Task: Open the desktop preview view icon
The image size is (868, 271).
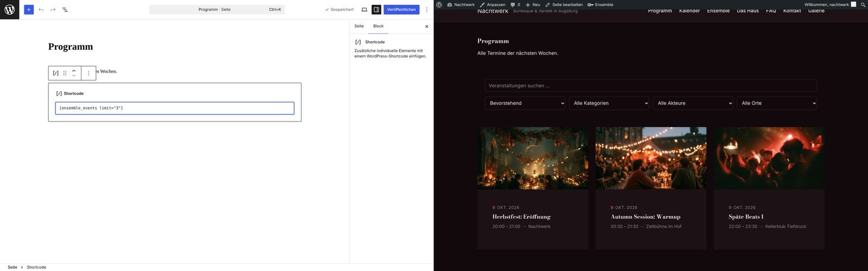Action: click(364, 9)
